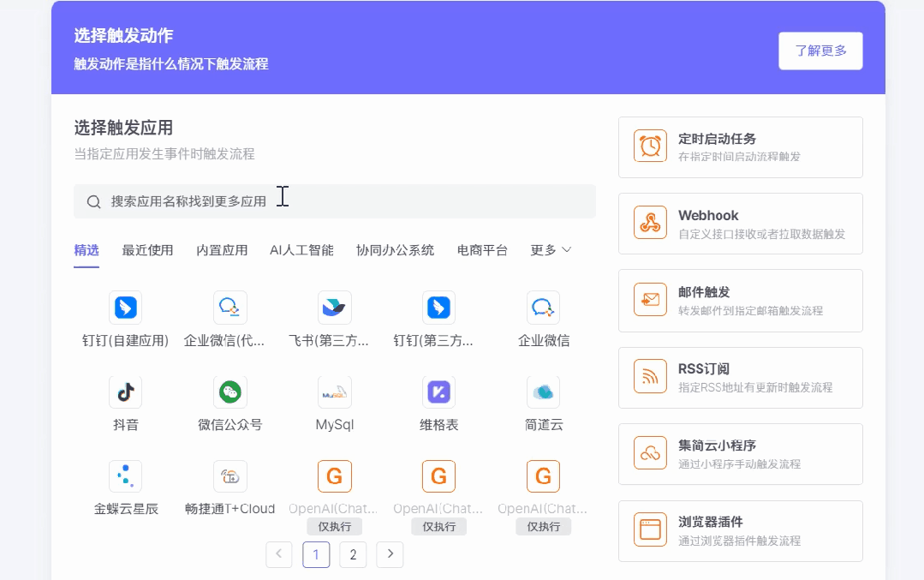Open the 定时启动任务 trigger card
Screen dimensions: 924x580
[x=740, y=146]
